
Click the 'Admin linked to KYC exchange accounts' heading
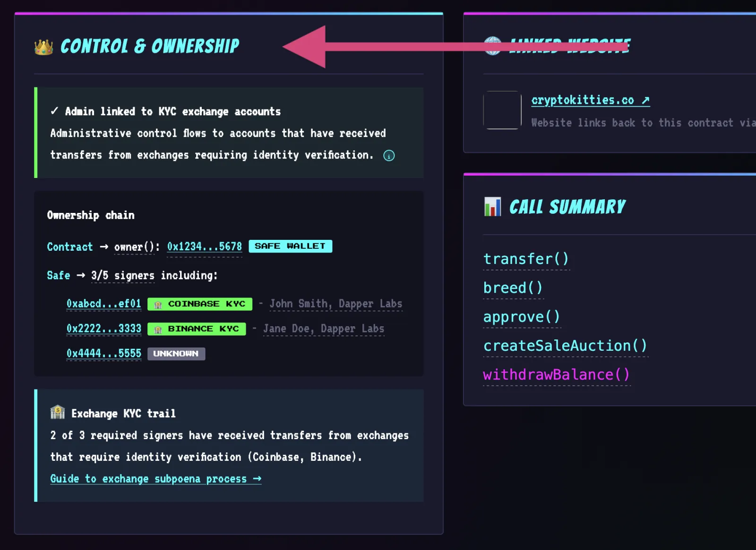pyautogui.click(x=173, y=111)
